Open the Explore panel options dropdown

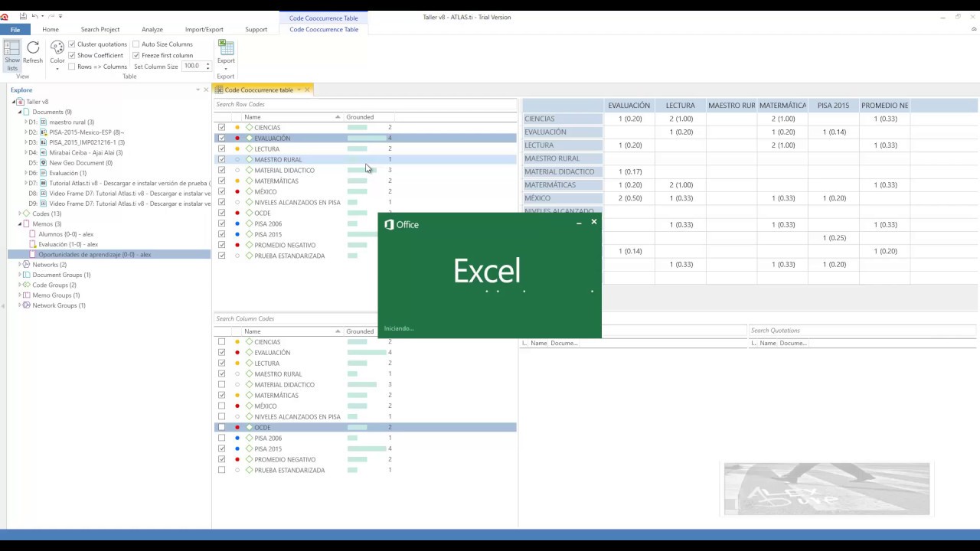click(198, 90)
